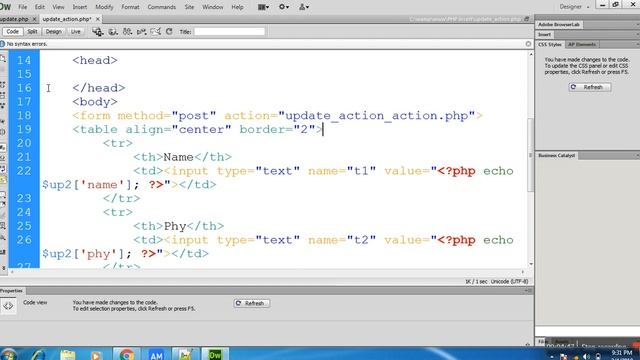This screenshot has height=360, width=640.
Task: Open the Insert menu
Action: click(x=80, y=7)
